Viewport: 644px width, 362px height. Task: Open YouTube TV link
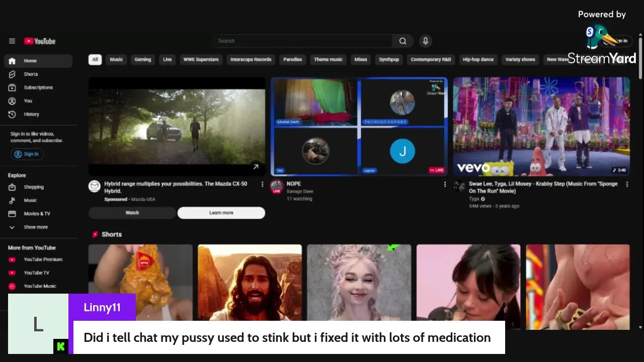click(x=38, y=273)
